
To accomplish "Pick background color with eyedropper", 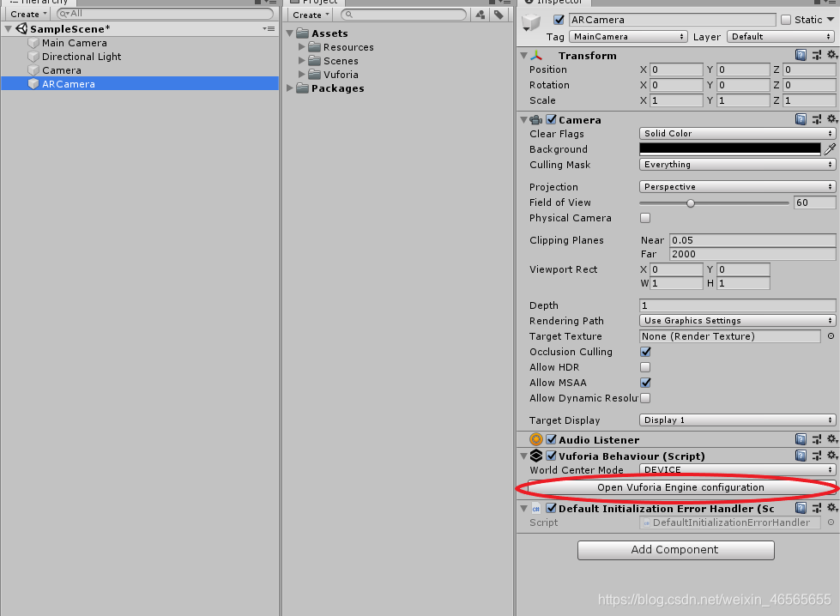I will click(830, 149).
